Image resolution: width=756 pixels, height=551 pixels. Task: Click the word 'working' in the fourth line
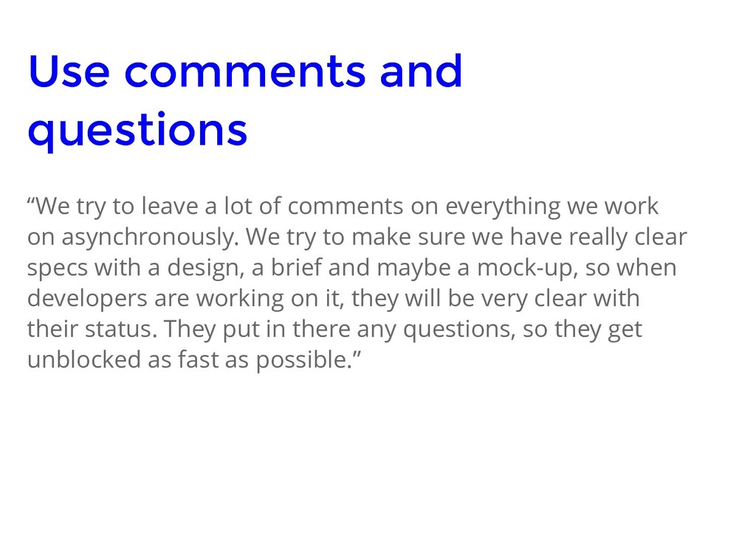[x=240, y=299]
